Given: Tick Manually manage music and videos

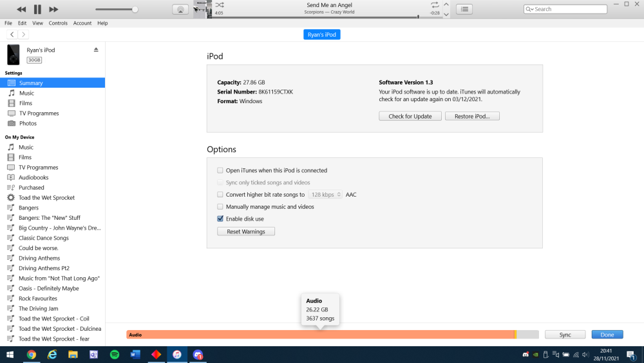Looking at the screenshot, I should (220, 207).
